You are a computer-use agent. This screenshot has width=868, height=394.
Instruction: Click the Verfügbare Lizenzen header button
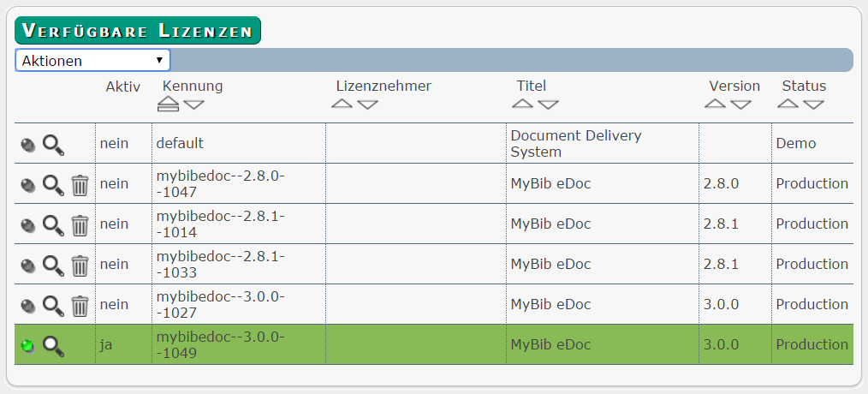click(138, 30)
